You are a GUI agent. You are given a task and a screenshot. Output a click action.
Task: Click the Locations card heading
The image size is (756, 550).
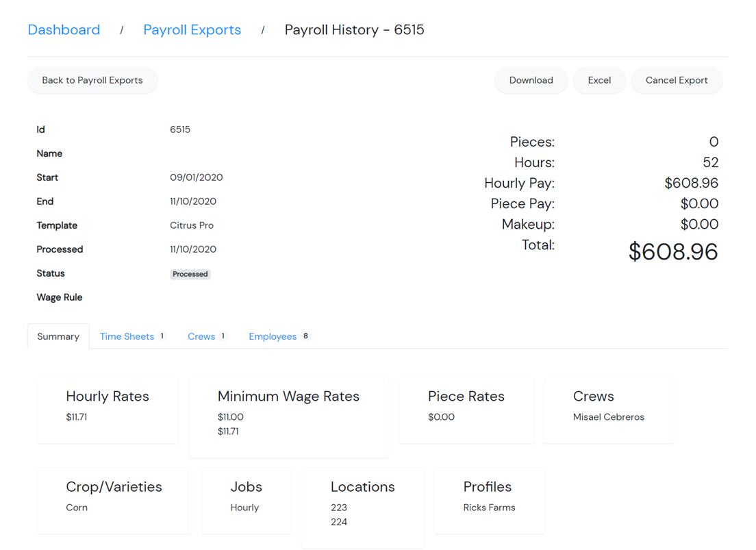point(362,487)
